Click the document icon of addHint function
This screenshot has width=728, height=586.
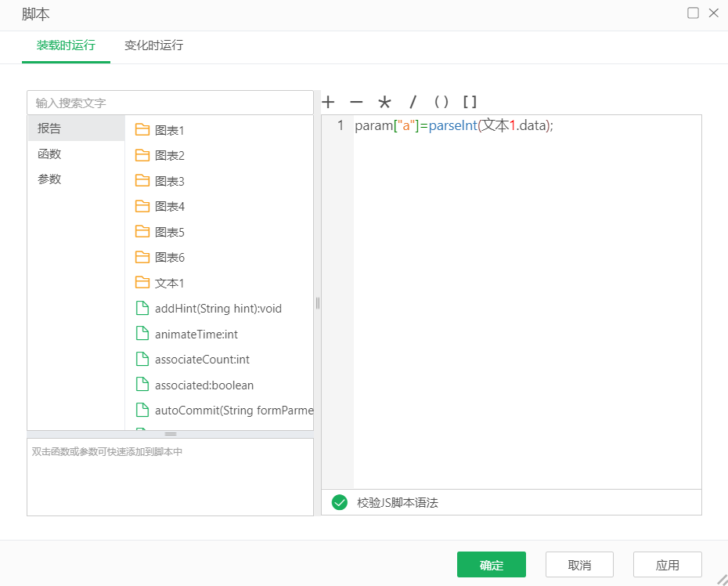pyautogui.click(x=142, y=308)
